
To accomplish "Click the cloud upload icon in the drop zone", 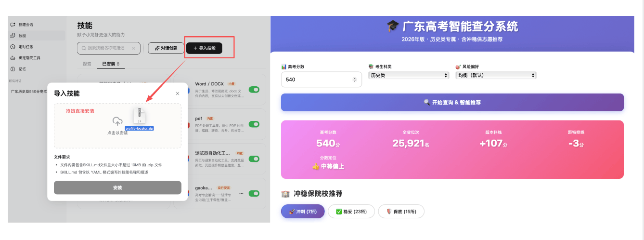I will [x=117, y=121].
